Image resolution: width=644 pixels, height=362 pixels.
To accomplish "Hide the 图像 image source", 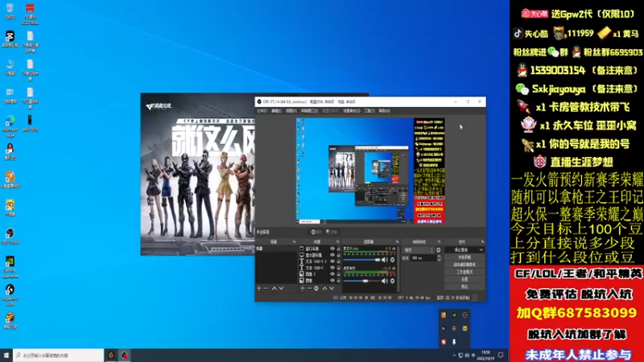I will [332, 280].
